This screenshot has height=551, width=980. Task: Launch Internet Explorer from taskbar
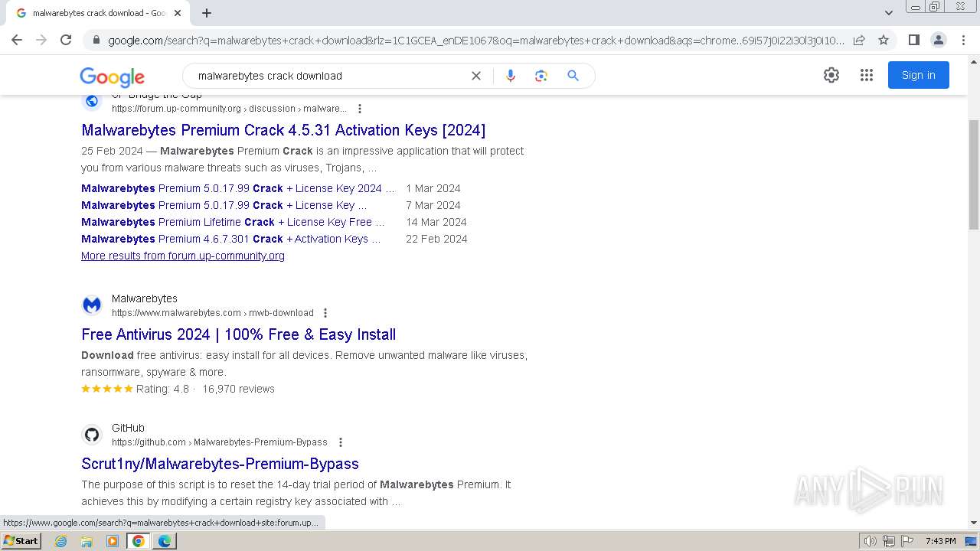(x=61, y=541)
